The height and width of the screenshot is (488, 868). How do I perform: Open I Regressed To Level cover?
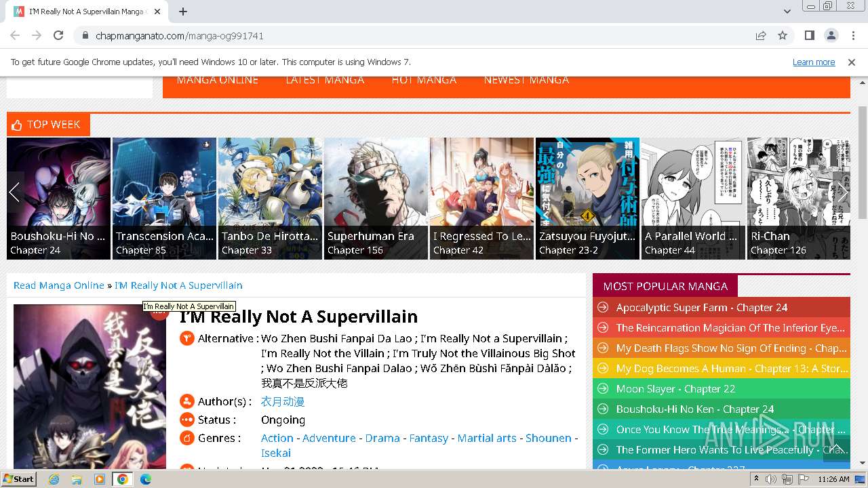[481, 199]
